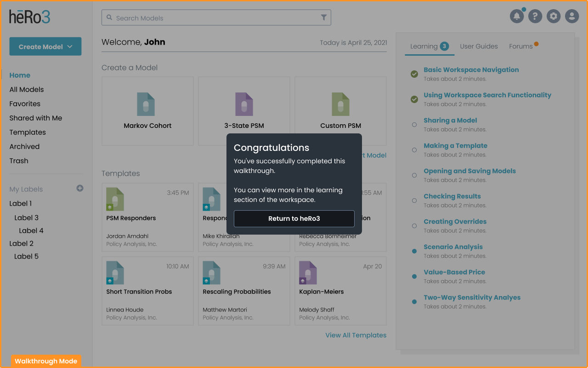588x368 pixels.
Task: Click the Kaplan-Meiers template icon
Action: click(x=308, y=273)
